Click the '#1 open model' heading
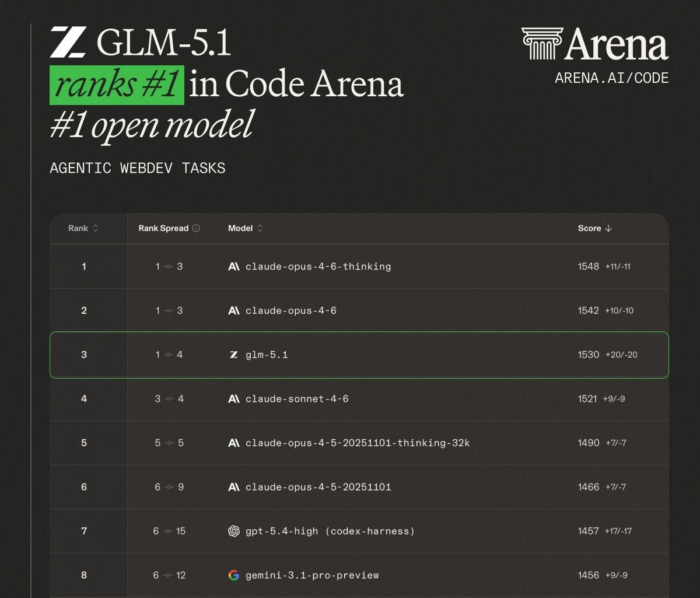This screenshot has height=598, width=700. (150, 124)
